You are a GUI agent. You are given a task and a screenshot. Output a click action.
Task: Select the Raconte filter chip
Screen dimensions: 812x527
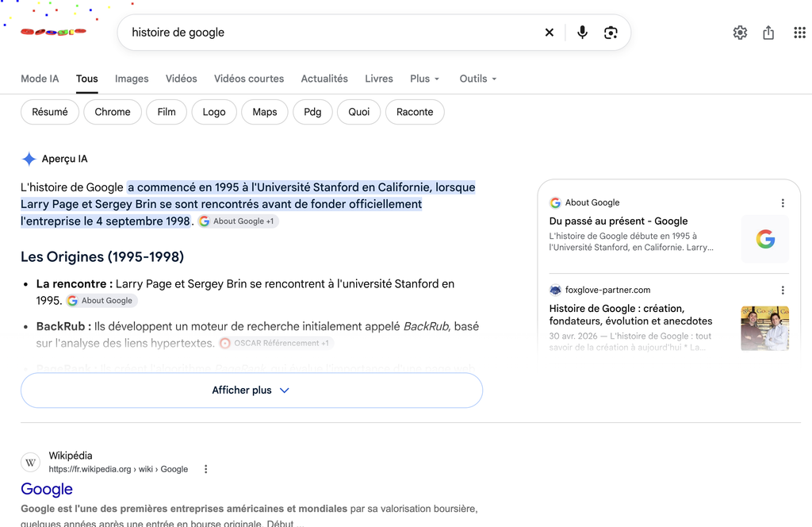tap(415, 112)
